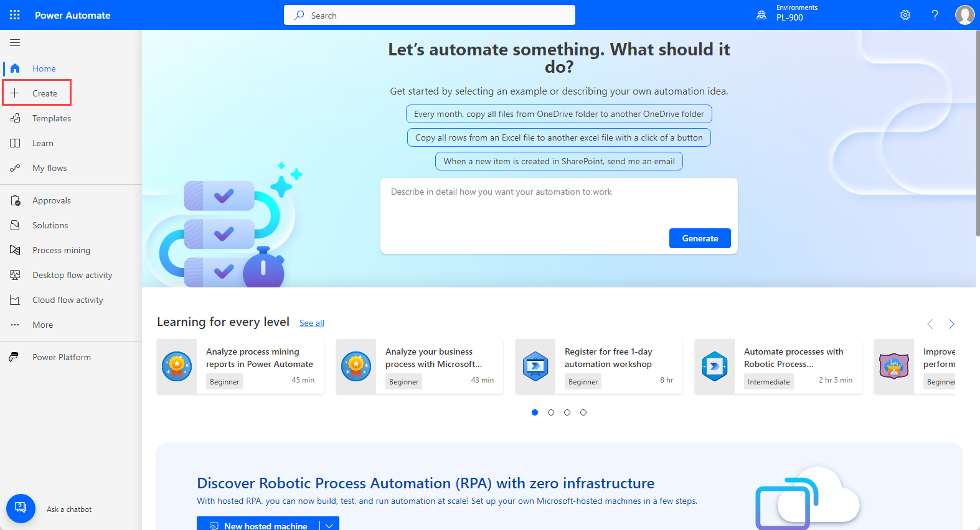Click the 45 min duration text
This screenshot has width=980, height=530.
(x=303, y=379)
